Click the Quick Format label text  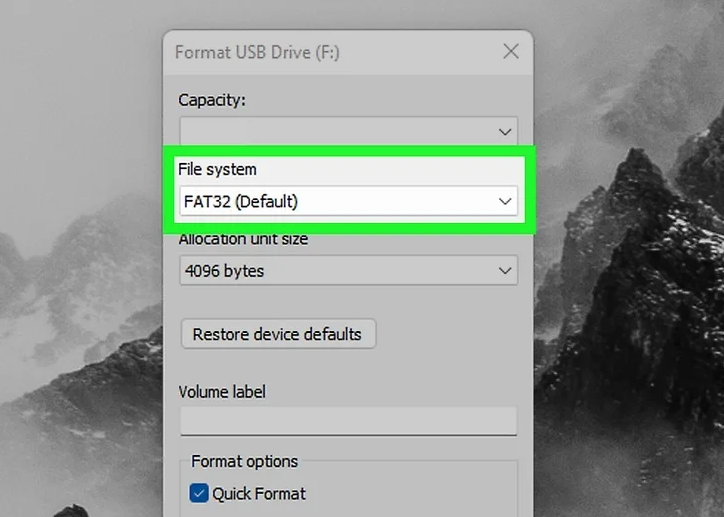coord(259,493)
